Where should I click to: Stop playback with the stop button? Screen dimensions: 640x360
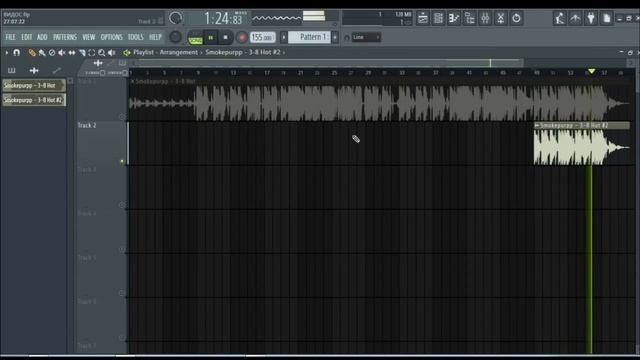click(x=226, y=38)
